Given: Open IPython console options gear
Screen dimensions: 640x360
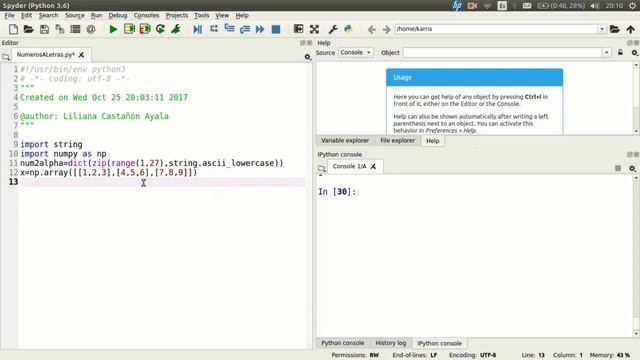Looking at the screenshot, I should click(x=632, y=168).
